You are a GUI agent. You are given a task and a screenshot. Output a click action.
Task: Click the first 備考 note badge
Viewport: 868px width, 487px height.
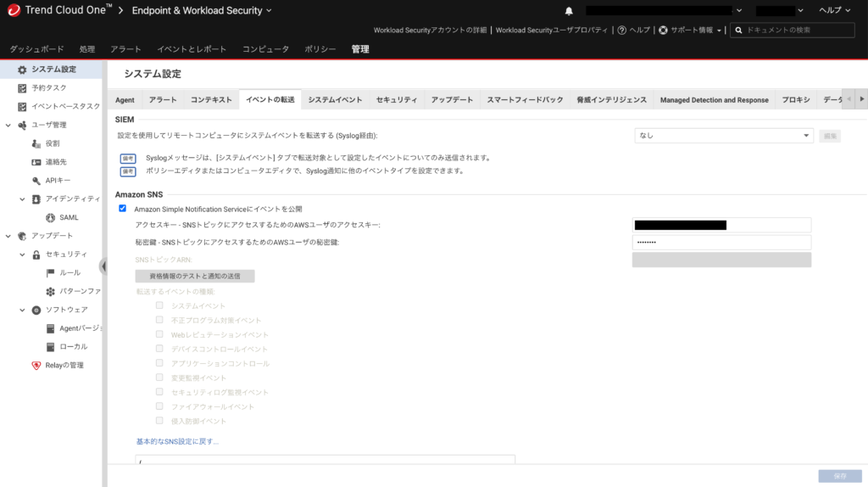click(128, 159)
